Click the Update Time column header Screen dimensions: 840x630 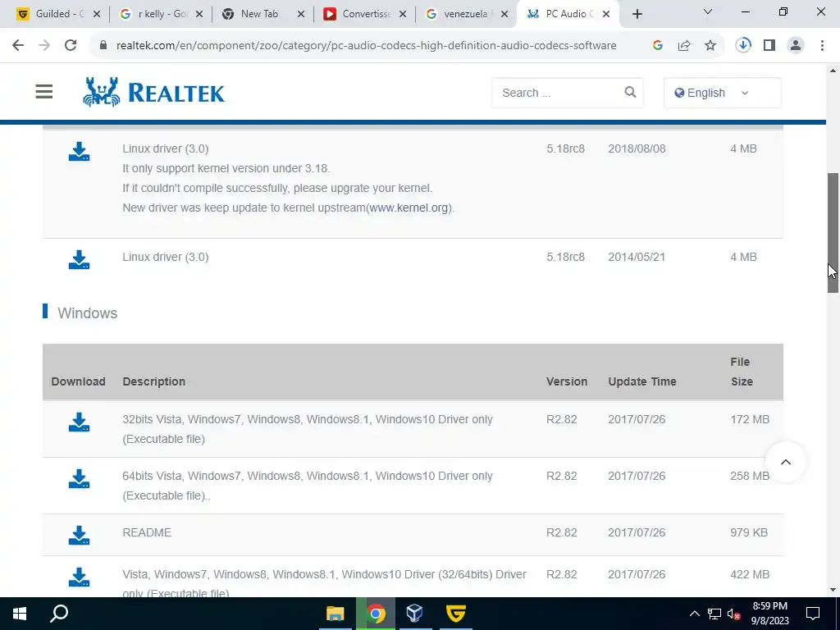click(x=641, y=381)
